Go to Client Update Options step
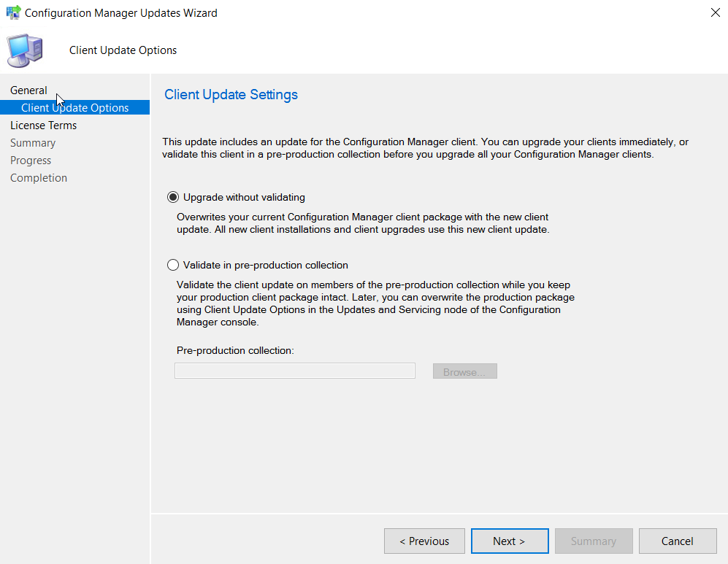728x564 pixels. point(74,107)
